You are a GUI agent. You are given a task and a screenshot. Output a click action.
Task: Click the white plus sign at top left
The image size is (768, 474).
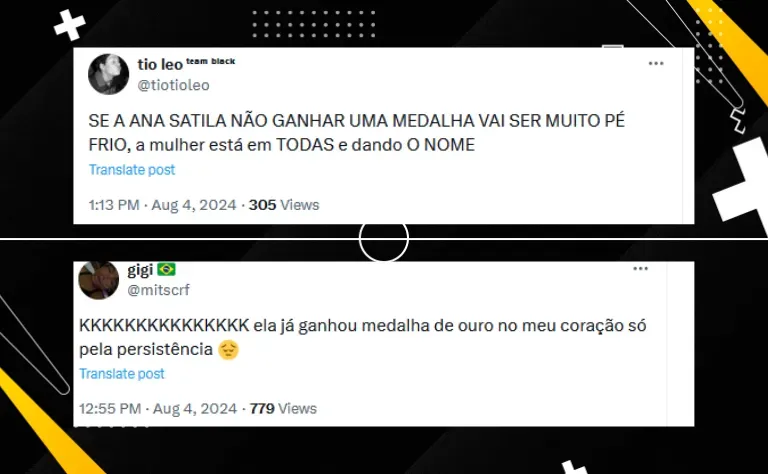click(70, 24)
